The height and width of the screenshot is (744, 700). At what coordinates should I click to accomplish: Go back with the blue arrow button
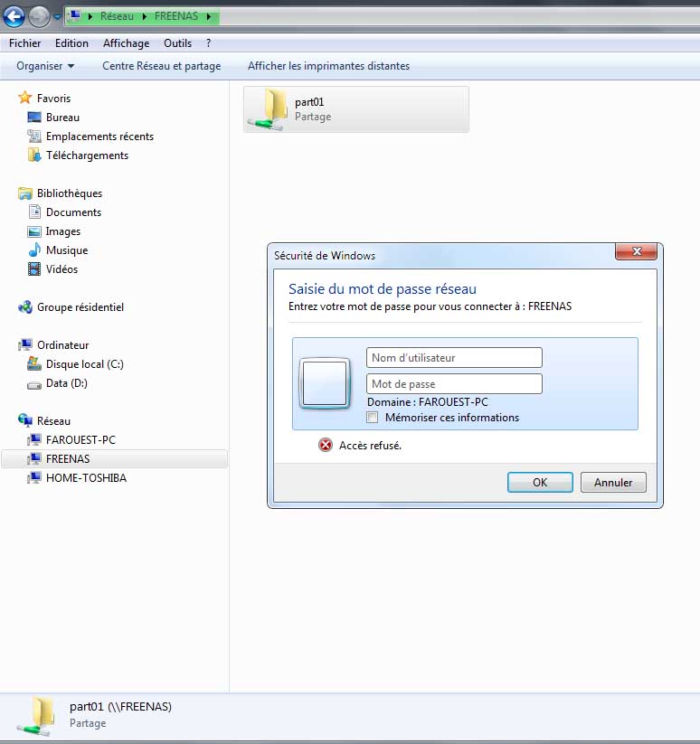(x=14, y=16)
